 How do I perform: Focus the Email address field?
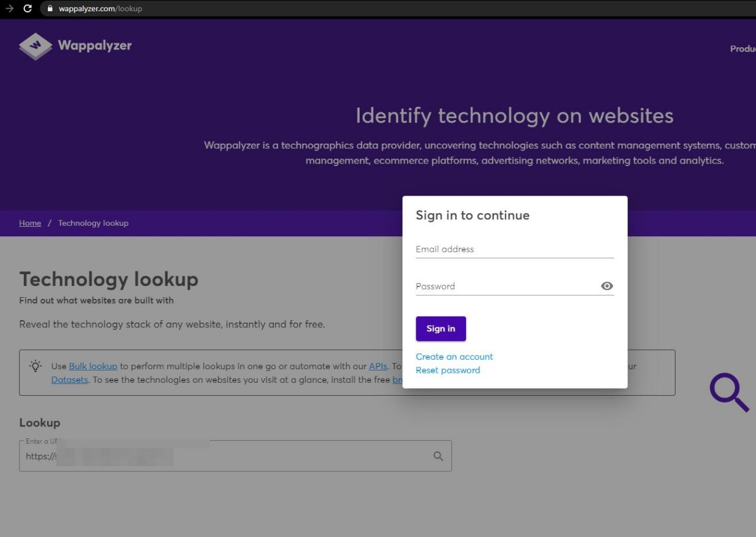click(x=515, y=249)
